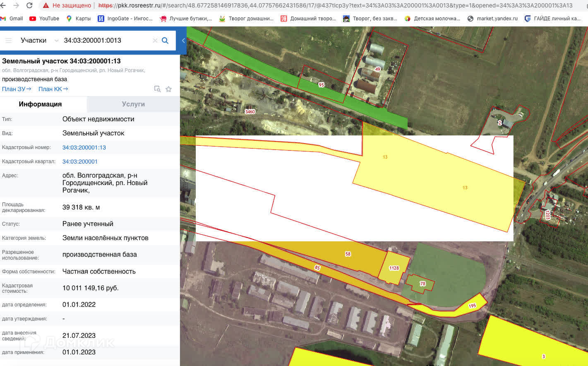The width and height of the screenshot is (588, 366).
Task: Open the План ЗУ link
Action: (17, 89)
